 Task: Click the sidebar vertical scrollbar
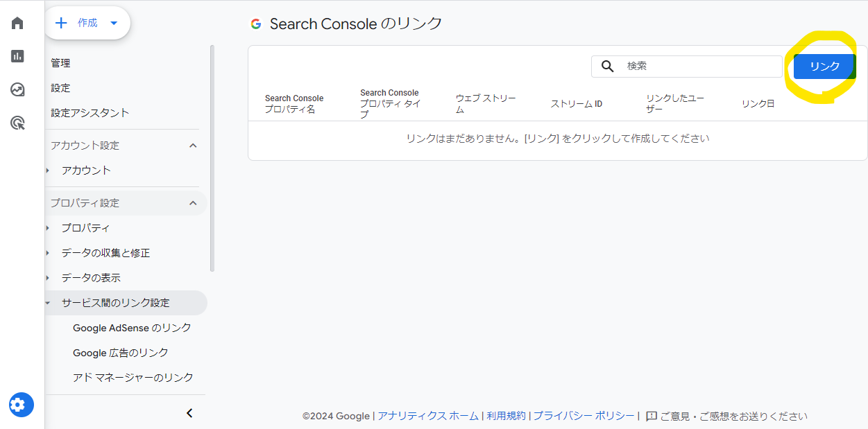[212, 158]
